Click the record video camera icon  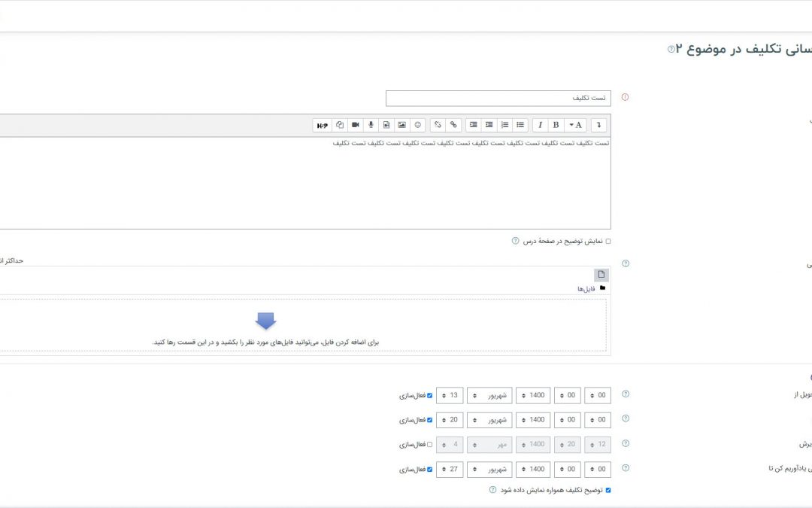click(355, 125)
